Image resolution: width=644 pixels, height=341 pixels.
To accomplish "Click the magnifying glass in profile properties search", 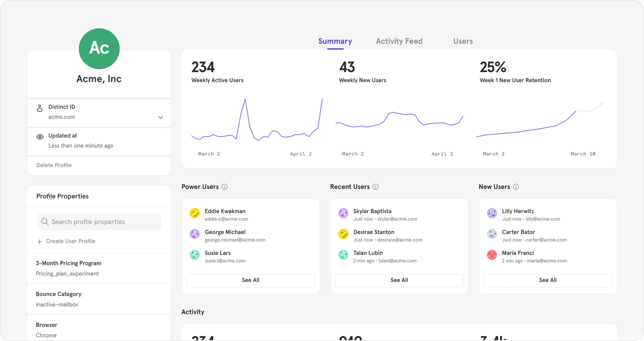I will pos(45,222).
